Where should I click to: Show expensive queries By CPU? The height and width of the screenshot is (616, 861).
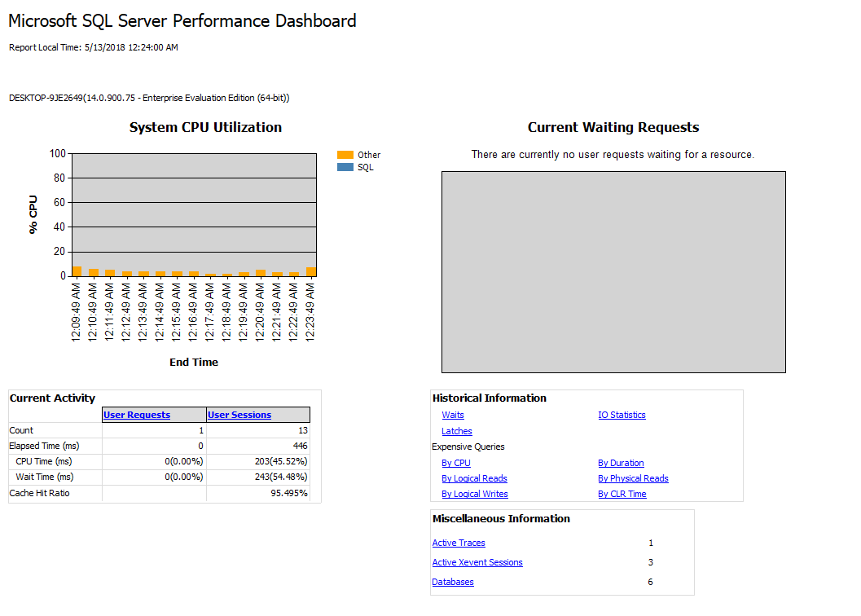(456, 464)
